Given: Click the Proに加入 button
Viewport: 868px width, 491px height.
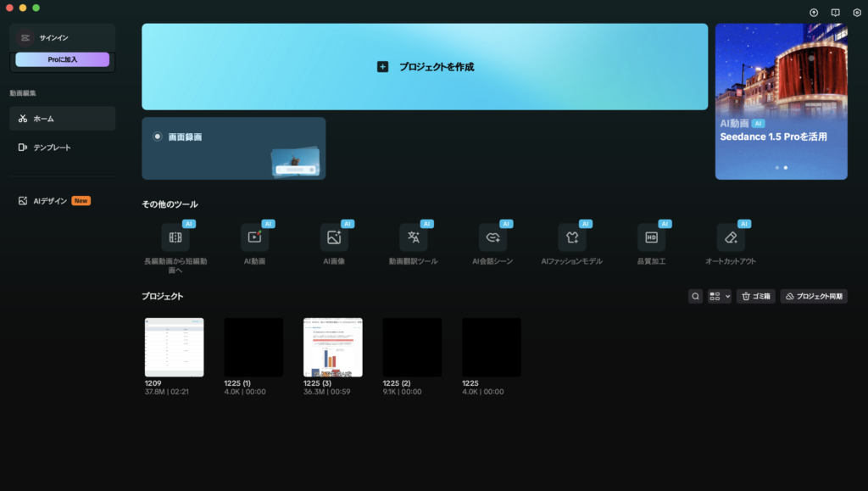Looking at the screenshot, I should click(62, 59).
